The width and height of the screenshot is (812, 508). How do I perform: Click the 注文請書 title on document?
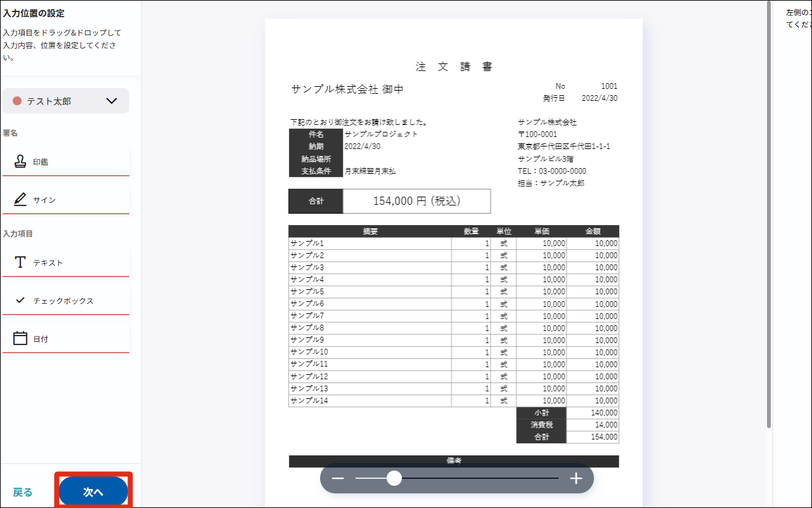(x=454, y=67)
